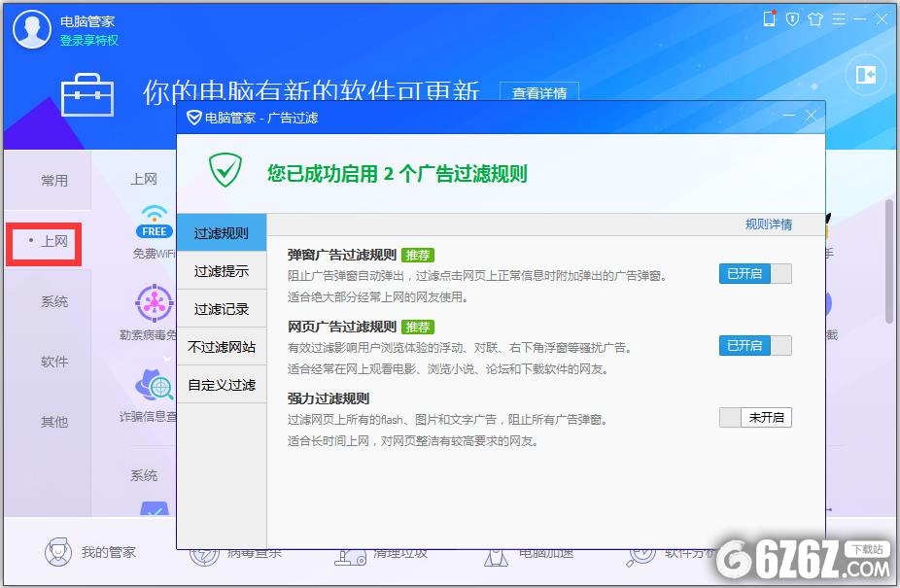The height and width of the screenshot is (588, 900).
Task: Click the 登录享特权 login link
Action: [89, 40]
